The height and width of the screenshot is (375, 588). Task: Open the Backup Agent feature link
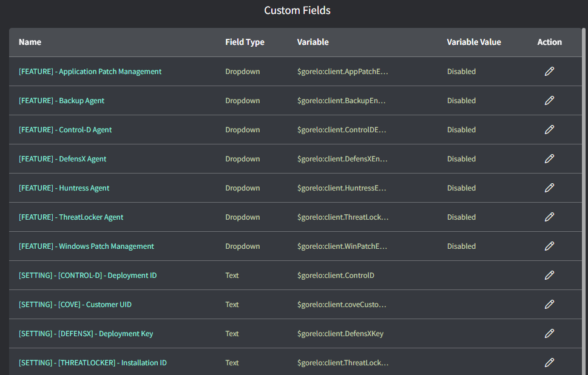click(x=61, y=101)
